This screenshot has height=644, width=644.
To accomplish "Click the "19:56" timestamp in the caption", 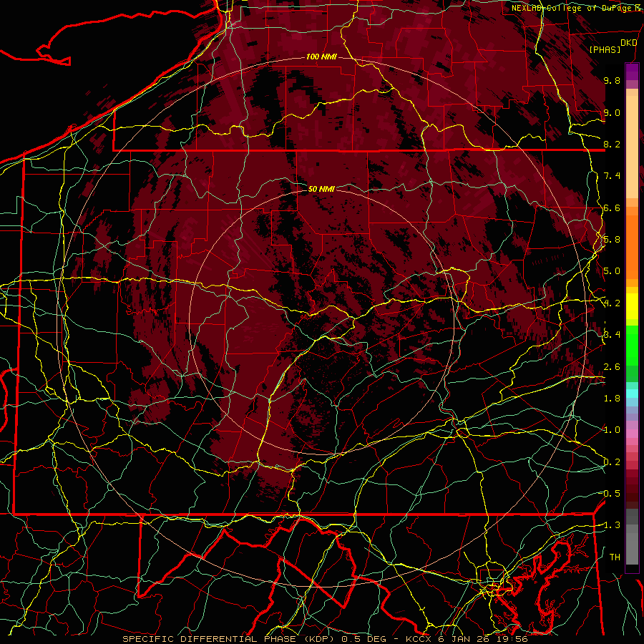I will click(511, 639).
